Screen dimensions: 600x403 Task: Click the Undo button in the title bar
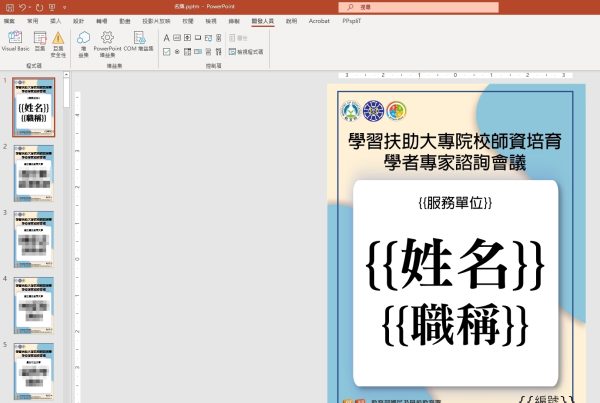(x=24, y=7)
